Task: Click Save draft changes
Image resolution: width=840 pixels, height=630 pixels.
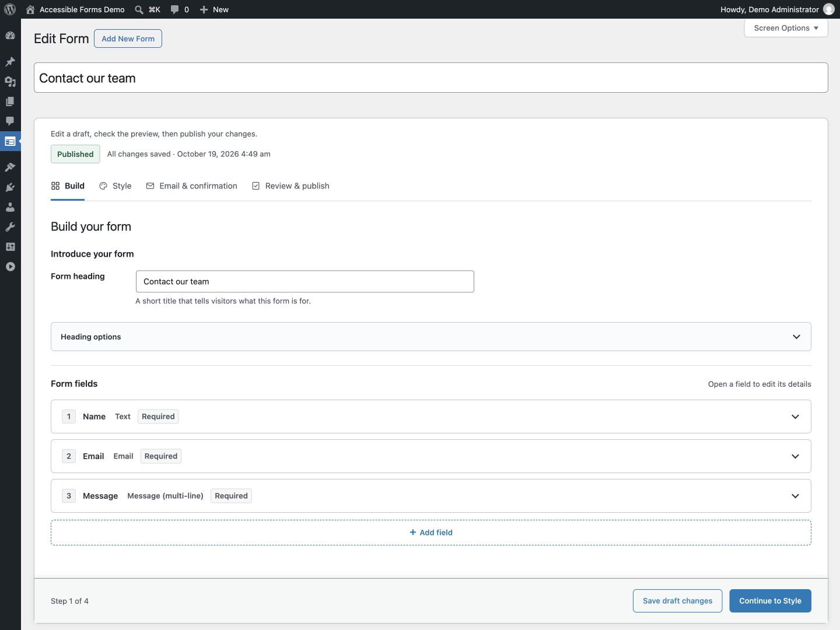Action: point(677,601)
